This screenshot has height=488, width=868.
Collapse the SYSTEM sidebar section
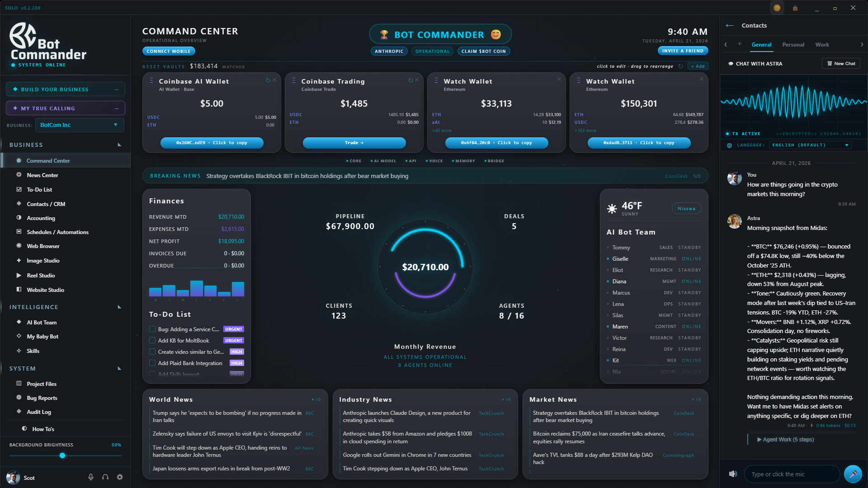119,368
